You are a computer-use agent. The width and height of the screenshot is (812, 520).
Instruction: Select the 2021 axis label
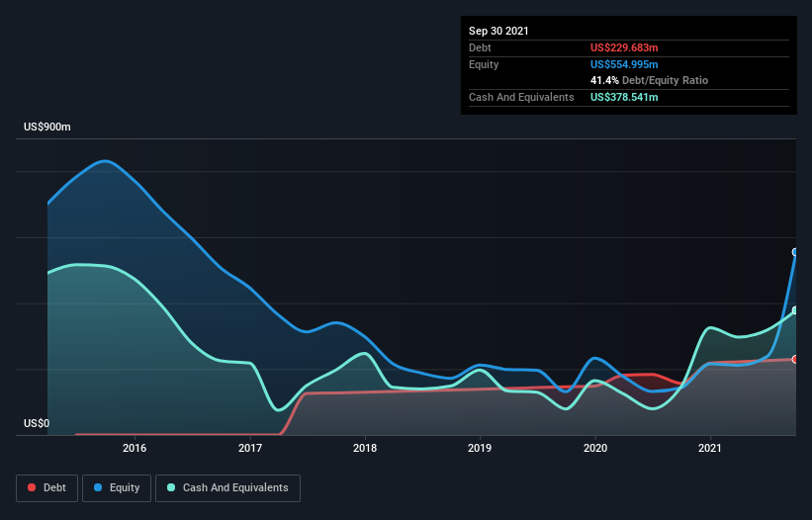coord(710,448)
